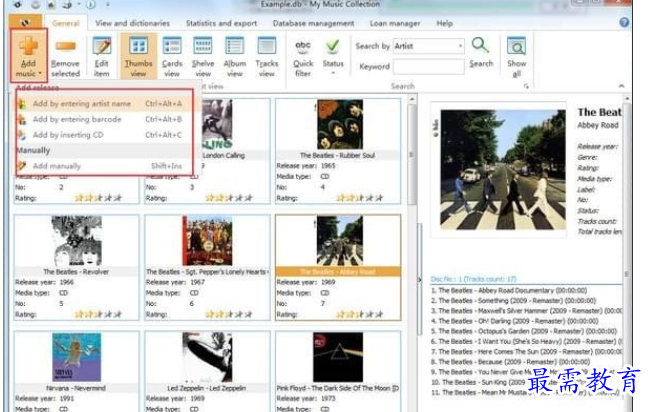This screenshot has height=412, width=649.
Task: Select the London Calling album cover
Action: 218,124
